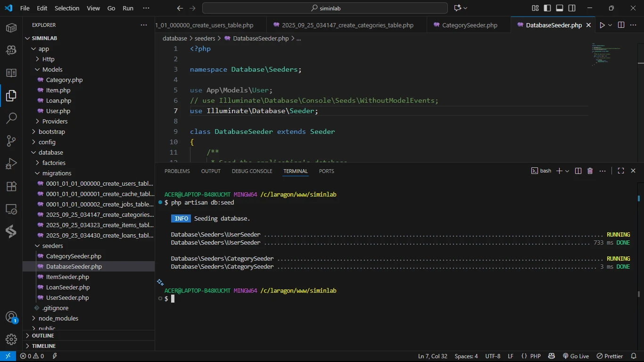Open the new terminal launch profile dropdown
Screen dimensions: 644x362
(x=567, y=171)
